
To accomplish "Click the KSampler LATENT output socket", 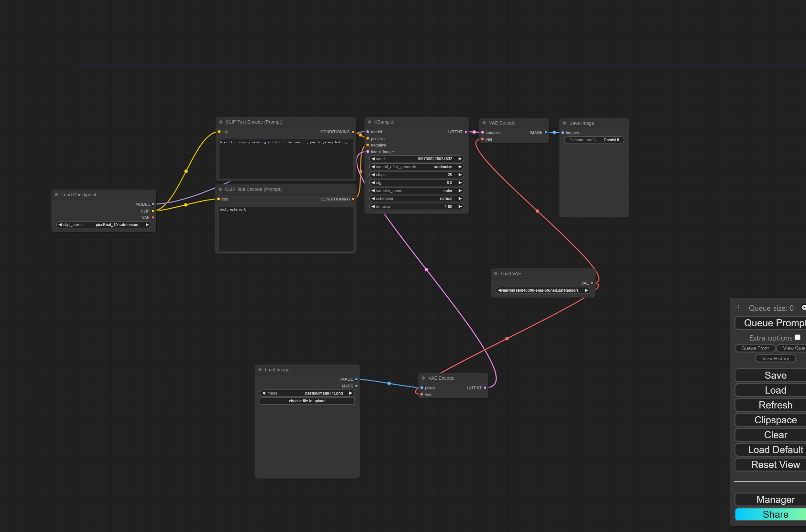I will pyautogui.click(x=466, y=132).
